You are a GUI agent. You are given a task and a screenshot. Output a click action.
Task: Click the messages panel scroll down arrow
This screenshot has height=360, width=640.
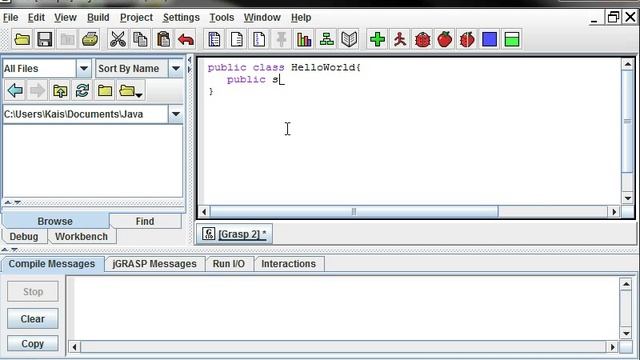pos(626,333)
